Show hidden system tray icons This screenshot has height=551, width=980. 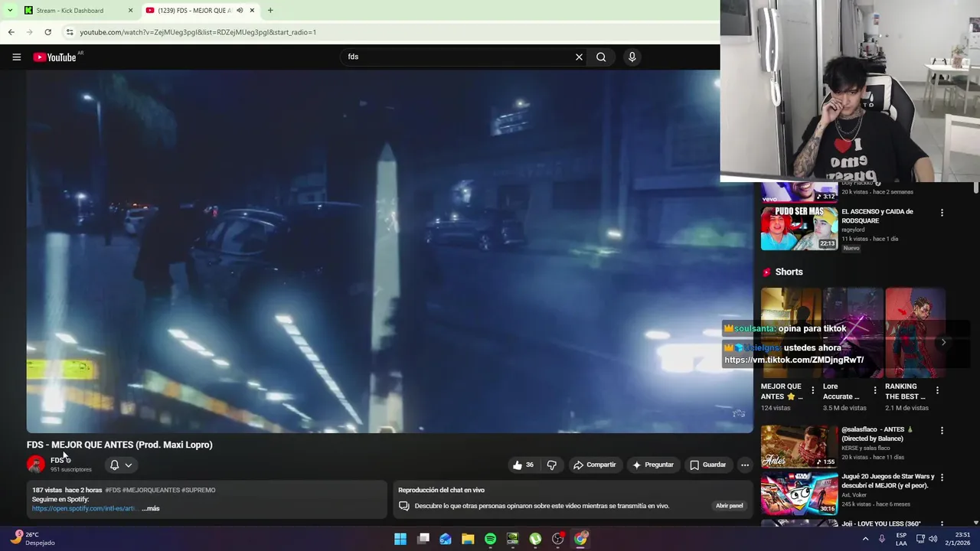(x=866, y=539)
